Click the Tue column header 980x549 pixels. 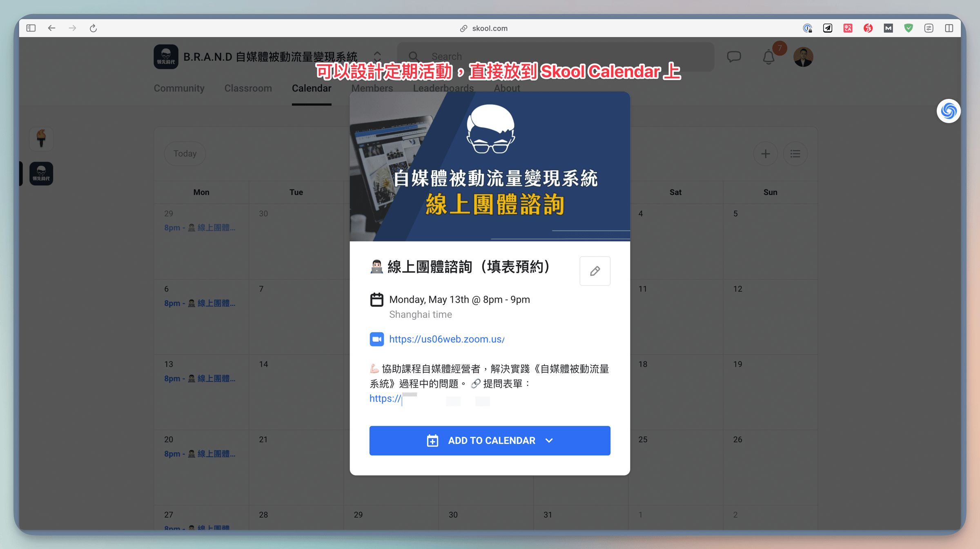(x=296, y=192)
